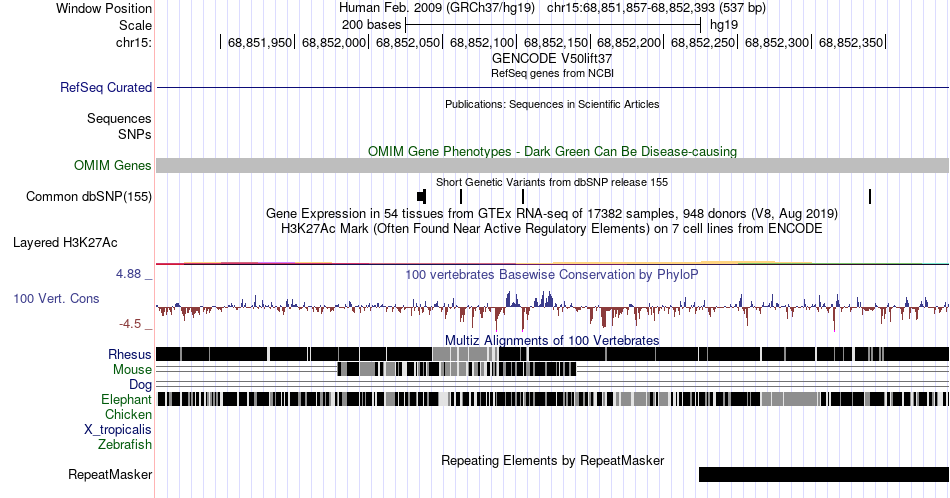Viewport: 950px width, 498px height.
Task: Click the 68,852,350 ruler position
Action: [x=851, y=42]
